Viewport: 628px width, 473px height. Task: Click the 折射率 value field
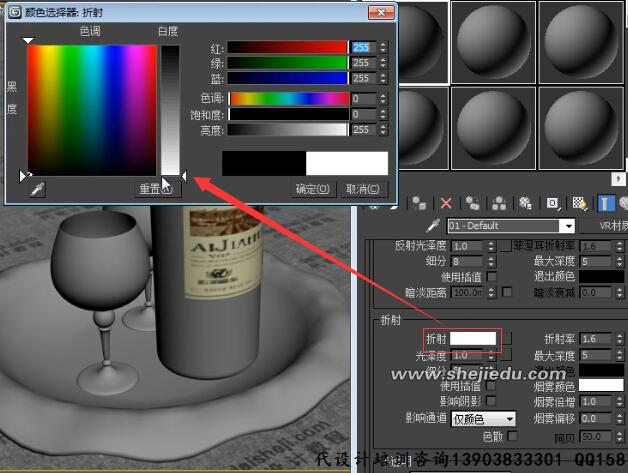pos(597,339)
